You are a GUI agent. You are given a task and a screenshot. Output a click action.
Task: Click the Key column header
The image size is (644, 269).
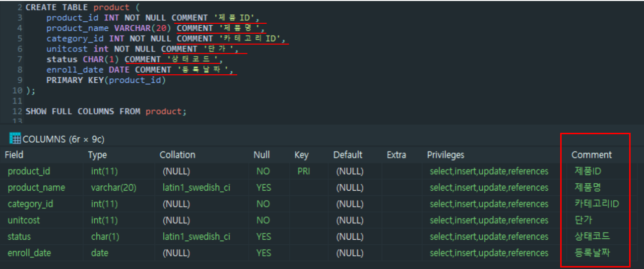click(301, 155)
